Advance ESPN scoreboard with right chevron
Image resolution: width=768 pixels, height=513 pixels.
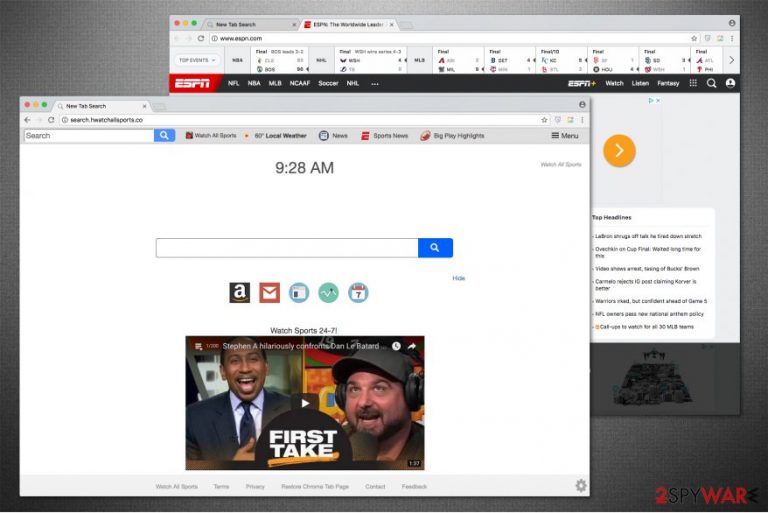(x=732, y=60)
